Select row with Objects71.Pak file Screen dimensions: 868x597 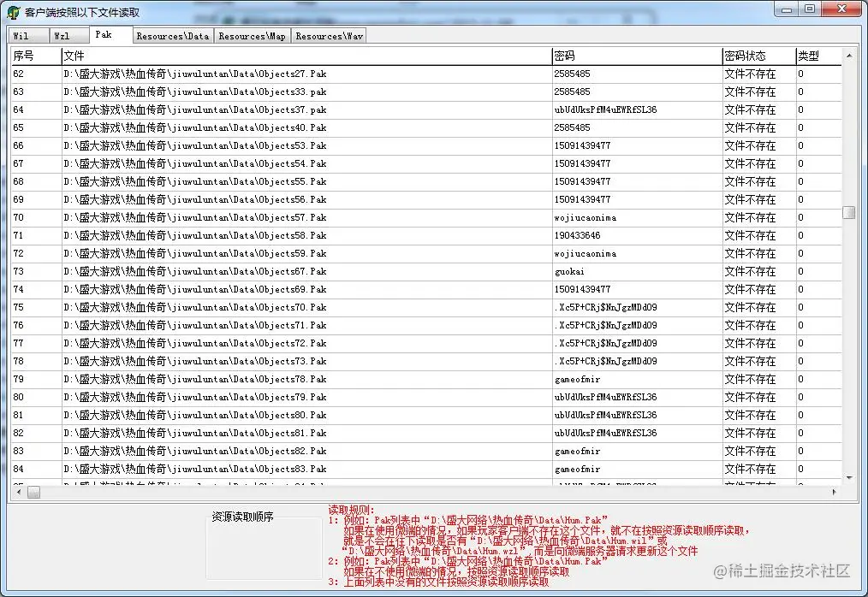426,325
